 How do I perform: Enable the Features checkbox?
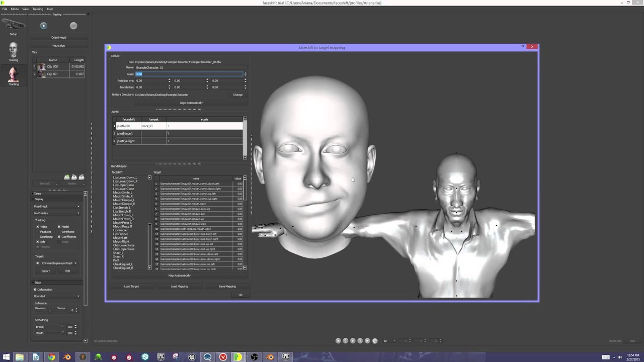point(37,232)
